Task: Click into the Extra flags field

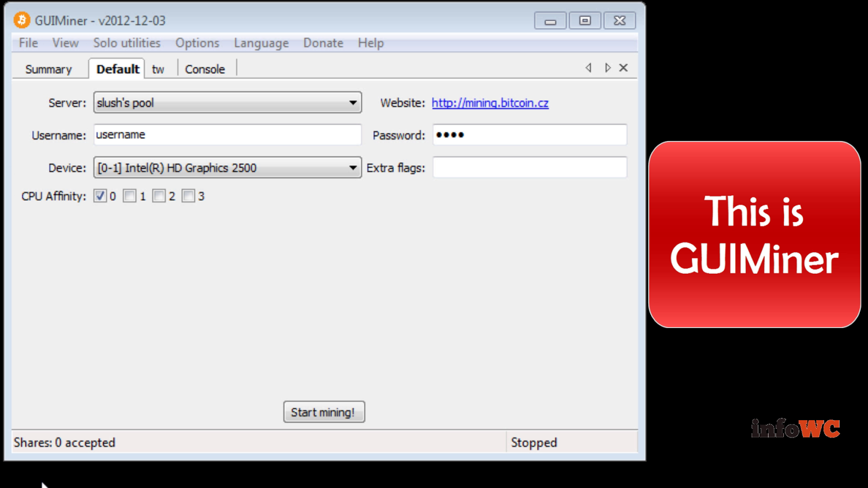Action: click(x=529, y=167)
